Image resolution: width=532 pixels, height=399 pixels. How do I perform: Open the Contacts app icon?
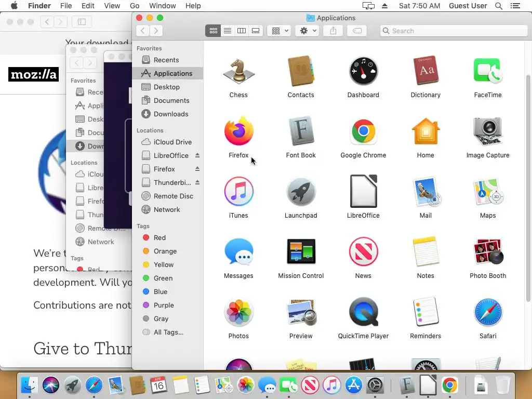pos(301,71)
